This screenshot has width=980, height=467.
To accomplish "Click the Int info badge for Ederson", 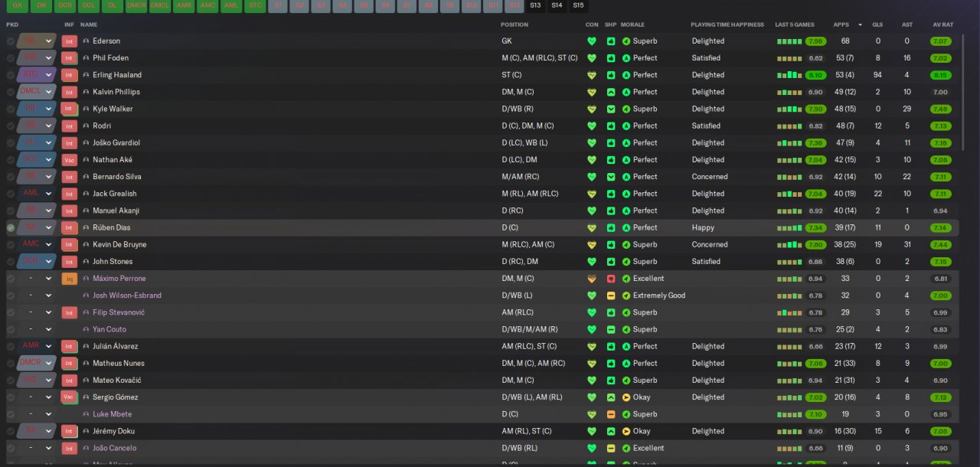I will click(70, 41).
